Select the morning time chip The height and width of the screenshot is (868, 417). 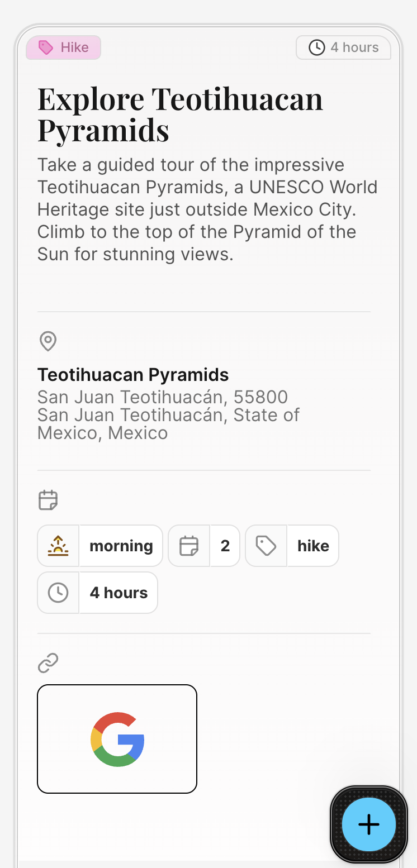point(121,546)
